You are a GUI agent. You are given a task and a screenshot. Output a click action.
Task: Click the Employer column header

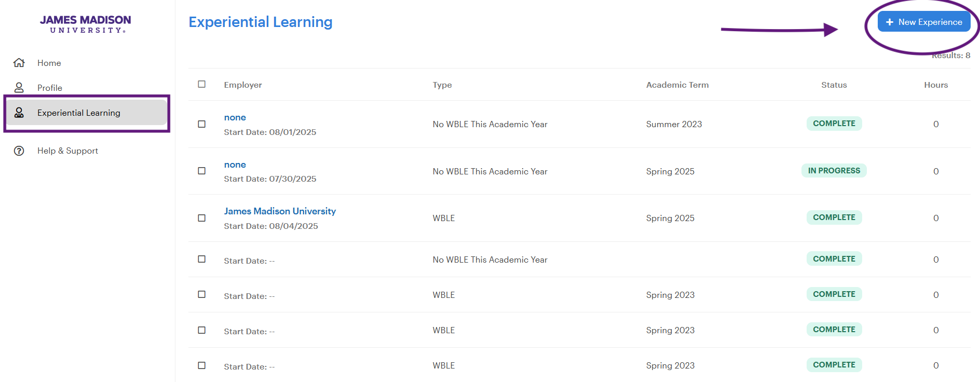point(243,85)
